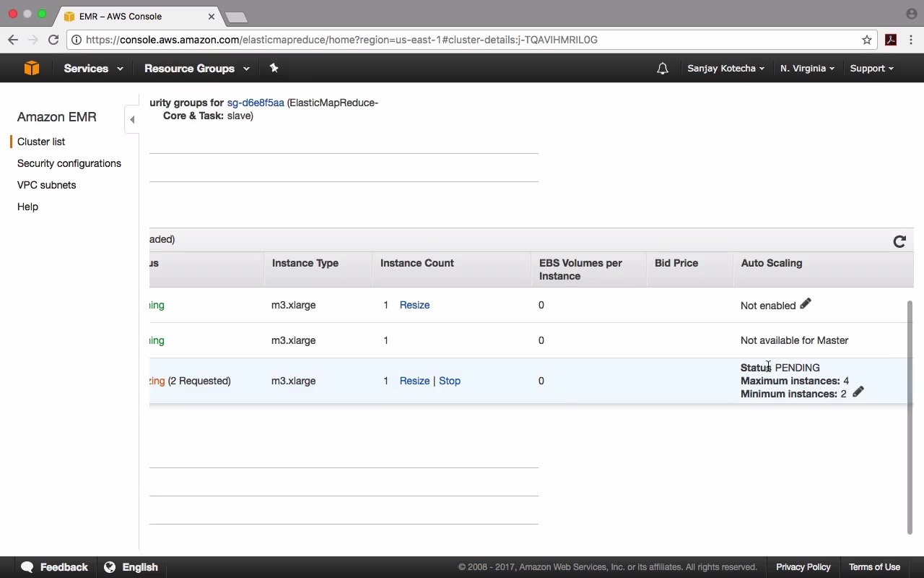This screenshot has width=924, height=578.
Task: Click the AWS orange cube logo
Action: pos(31,68)
